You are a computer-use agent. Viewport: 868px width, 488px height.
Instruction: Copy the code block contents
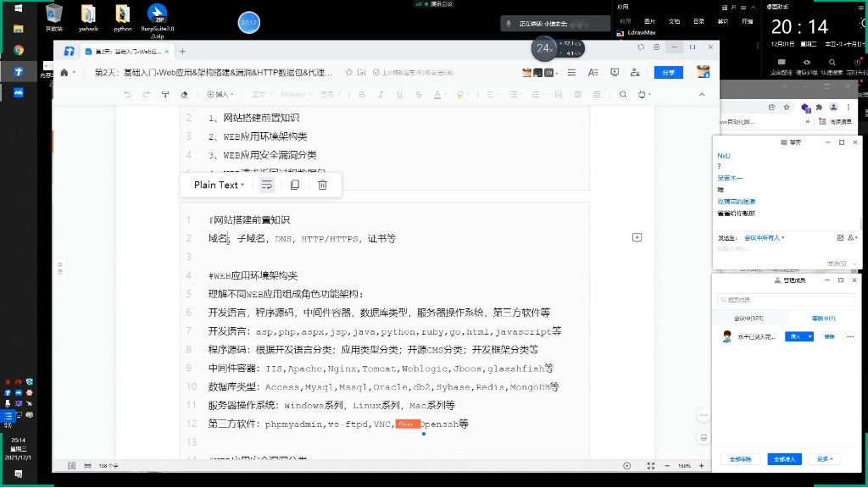pos(295,185)
